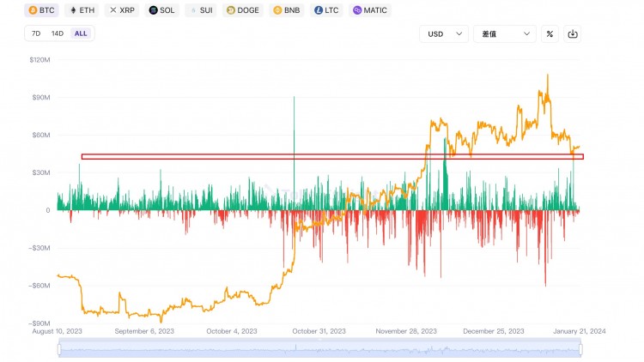
Task: Select the MATIC coin tab
Action: pos(370,10)
